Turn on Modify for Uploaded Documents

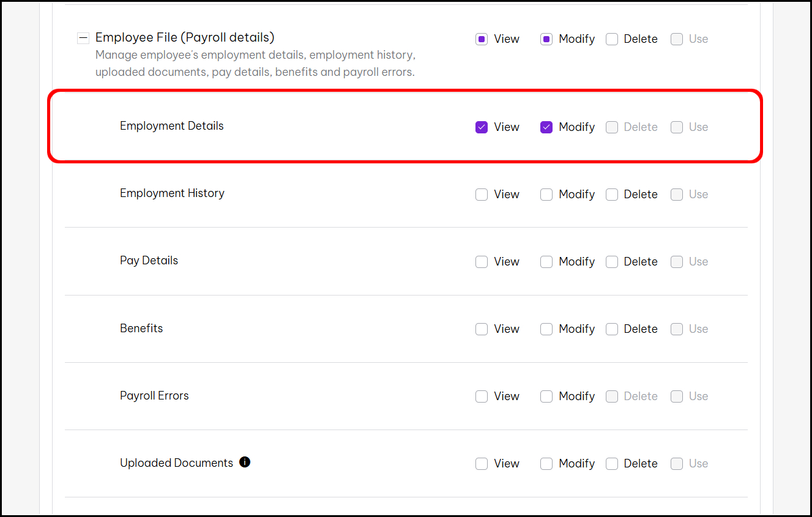click(x=546, y=464)
